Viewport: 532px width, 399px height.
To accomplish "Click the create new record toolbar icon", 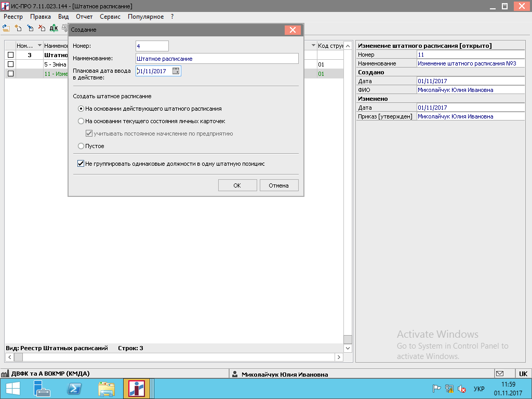I will pos(18,28).
